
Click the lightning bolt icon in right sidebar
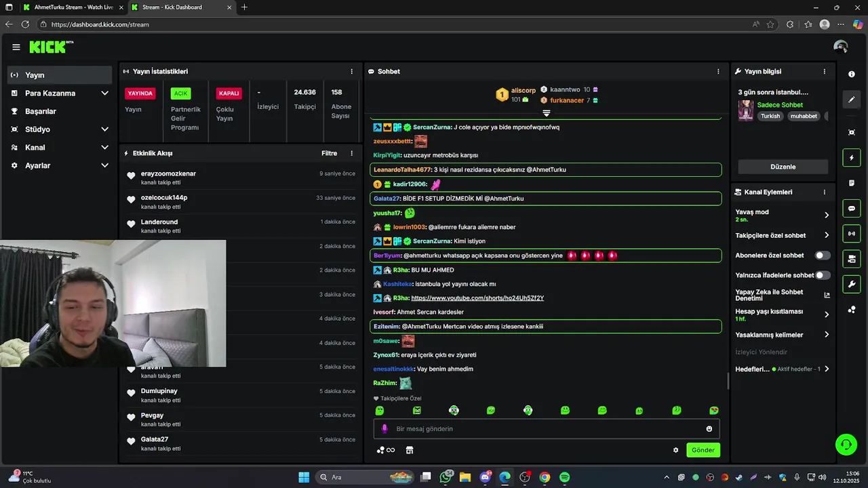point(852,158)
